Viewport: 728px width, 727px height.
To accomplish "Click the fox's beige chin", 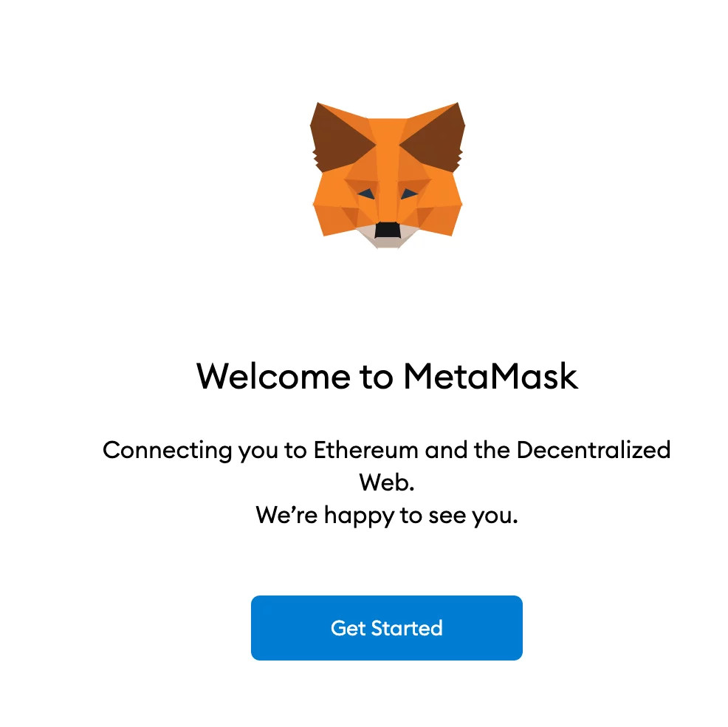I will tap(388, 238).
